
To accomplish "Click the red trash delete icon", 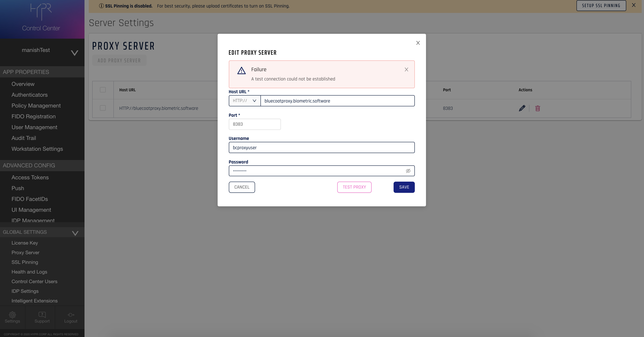I will [538, 108].
